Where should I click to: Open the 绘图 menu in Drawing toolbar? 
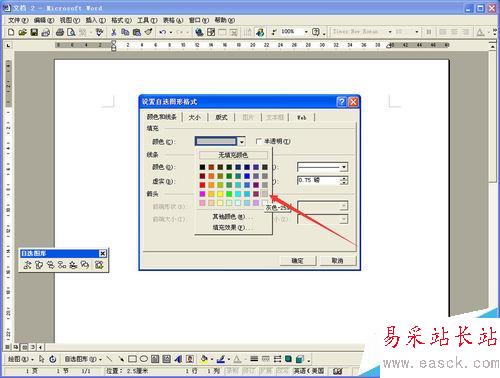21,359
